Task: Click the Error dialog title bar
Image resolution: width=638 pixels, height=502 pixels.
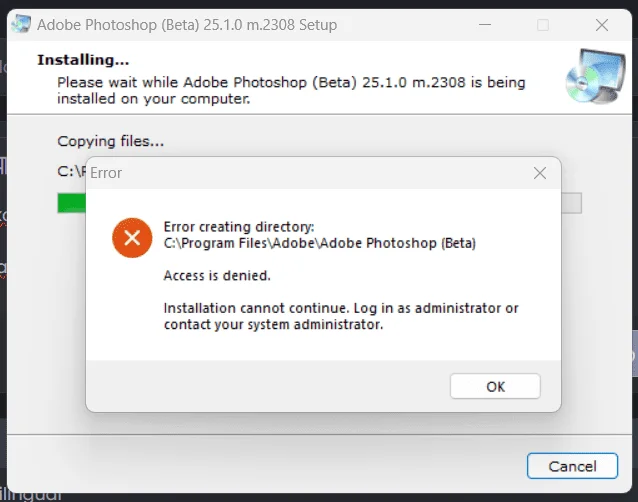Action: [x=309, y=173]
